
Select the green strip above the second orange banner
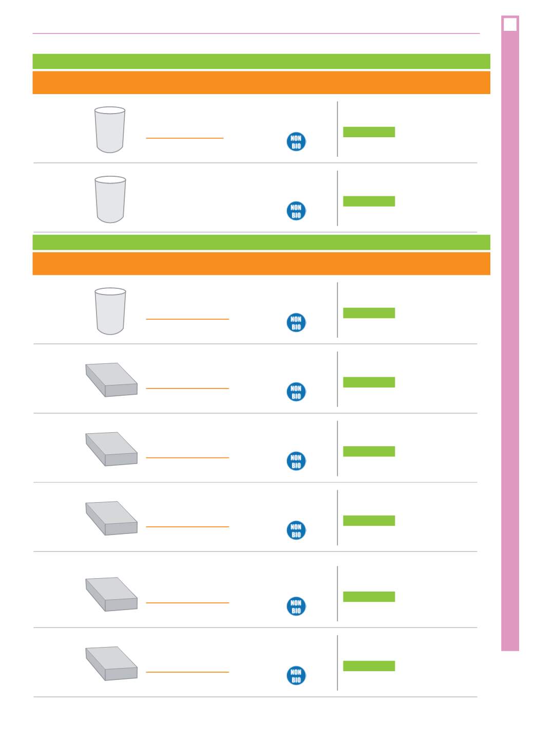261,242
